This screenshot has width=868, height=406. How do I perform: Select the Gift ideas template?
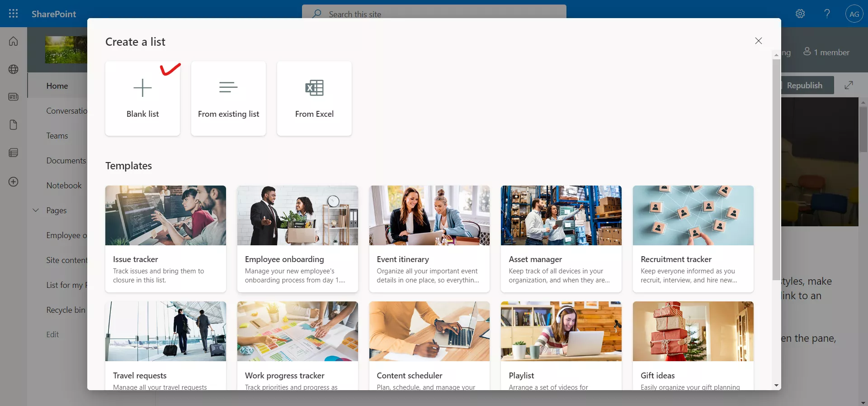coord(693,346)
